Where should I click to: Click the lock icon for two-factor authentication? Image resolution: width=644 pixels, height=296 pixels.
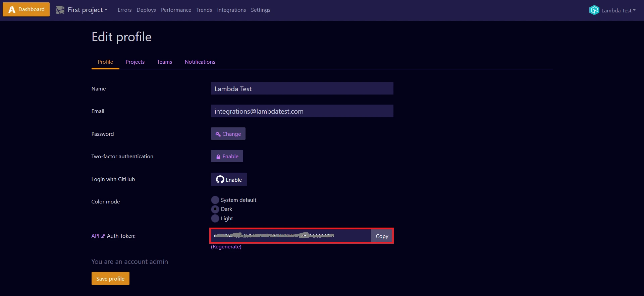coord(218,157)
